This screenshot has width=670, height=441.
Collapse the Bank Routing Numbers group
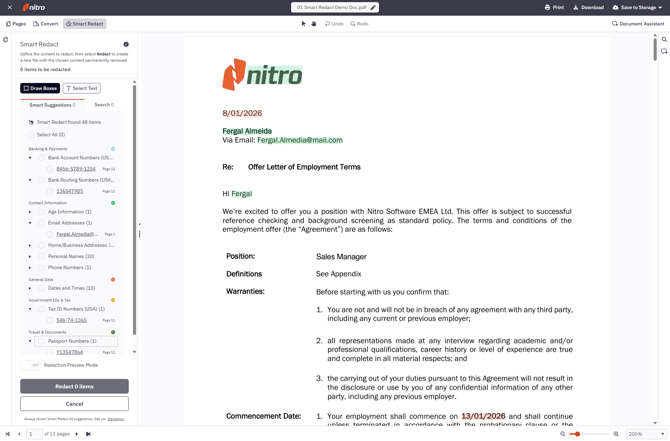pos(30,180)
